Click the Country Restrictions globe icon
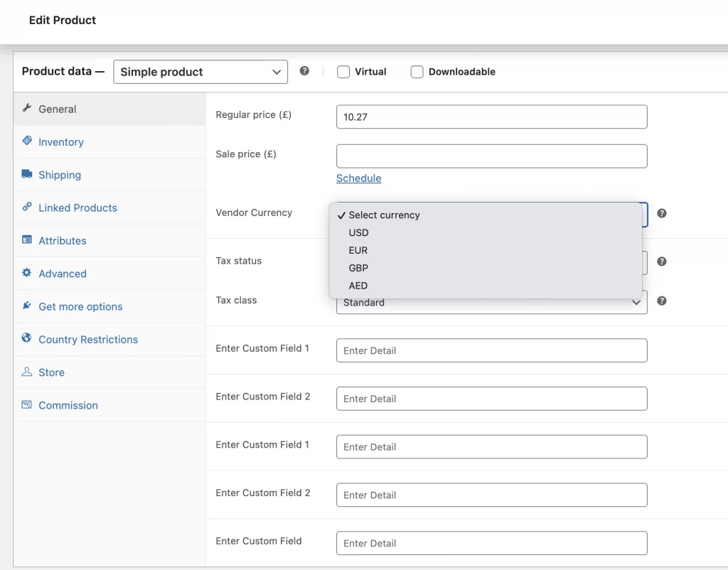The width and height of the screenshot is (728, 570). pos(27,339)
